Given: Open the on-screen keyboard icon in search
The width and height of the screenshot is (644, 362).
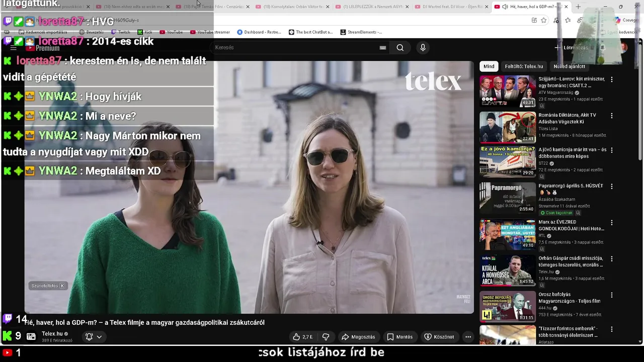Looking at the screenshot, I should [383, 47].
